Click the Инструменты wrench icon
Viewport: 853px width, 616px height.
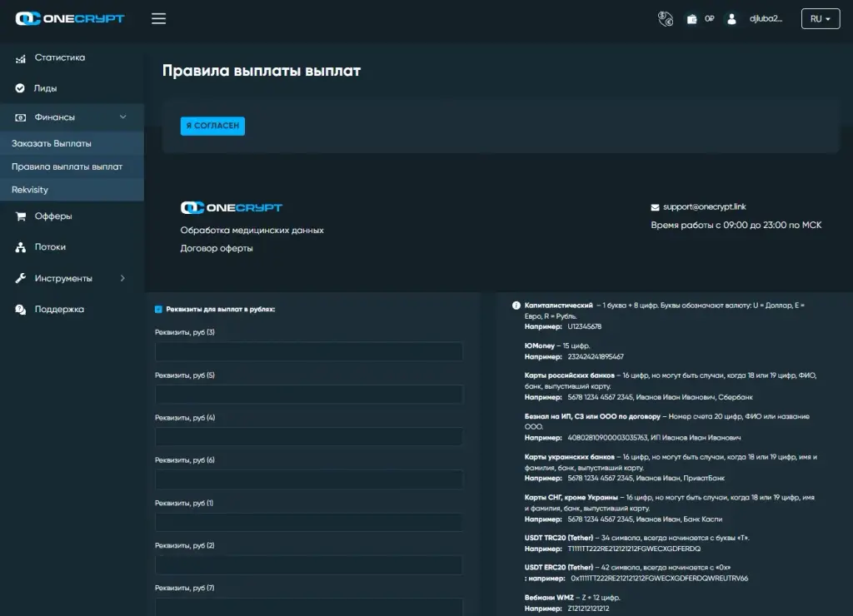21,278
